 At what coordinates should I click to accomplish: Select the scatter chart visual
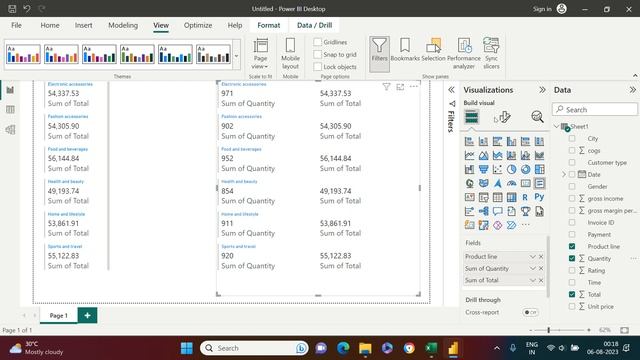497,169
